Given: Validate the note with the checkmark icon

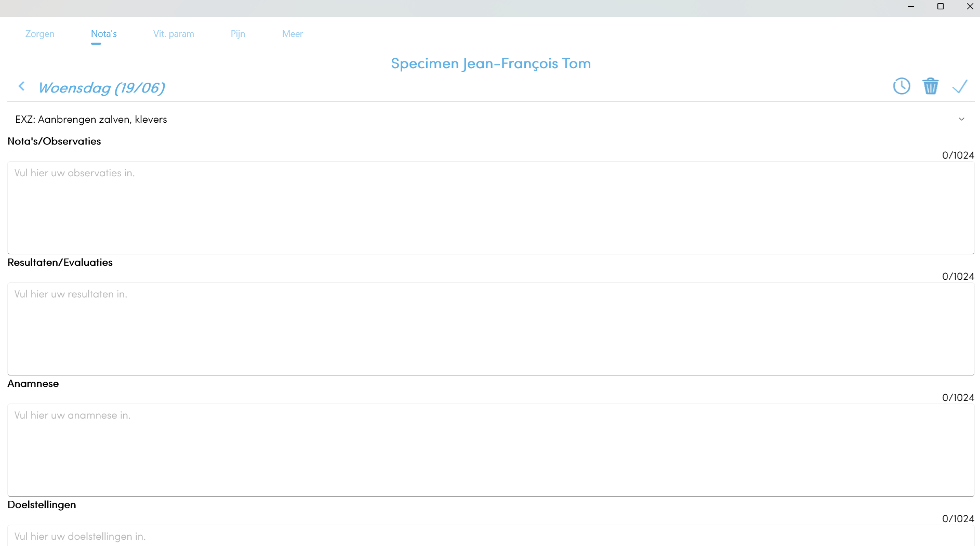Looking at the screenshot, I should (x=960, y=86).
